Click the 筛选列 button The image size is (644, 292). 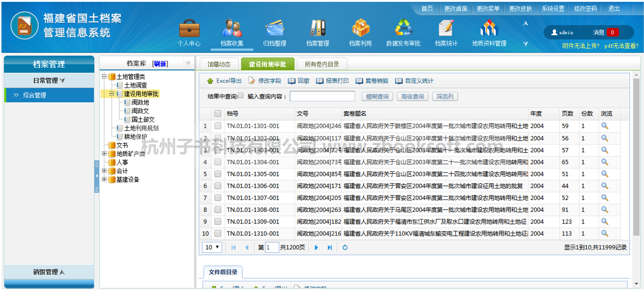445,96
